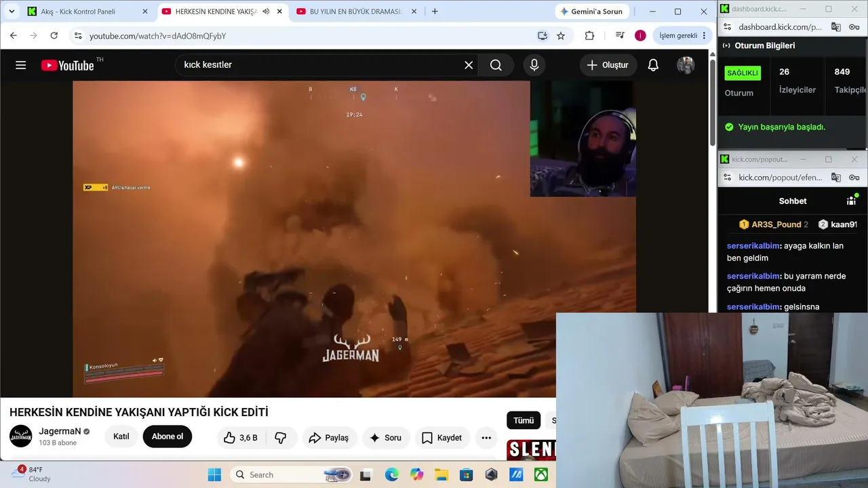Open Task View on the taskbar
The height and width of the screenshot is (488, 868).
tap(366, 474)
